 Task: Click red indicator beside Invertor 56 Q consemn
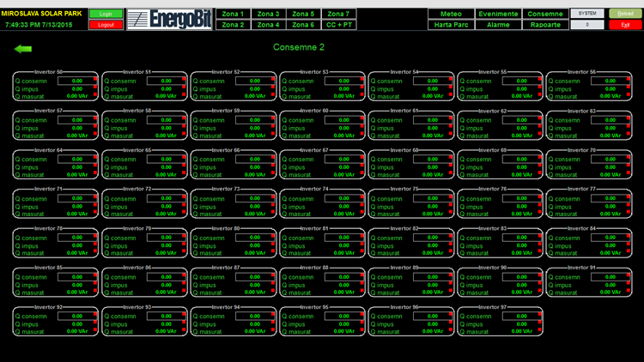pos(629,80)
